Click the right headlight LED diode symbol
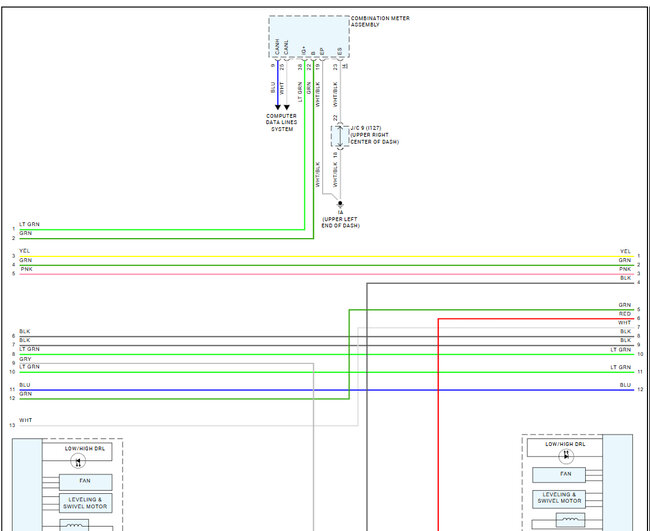Viewport: 650px width, 531px height. pyautogui.click(x=566, y=456)
